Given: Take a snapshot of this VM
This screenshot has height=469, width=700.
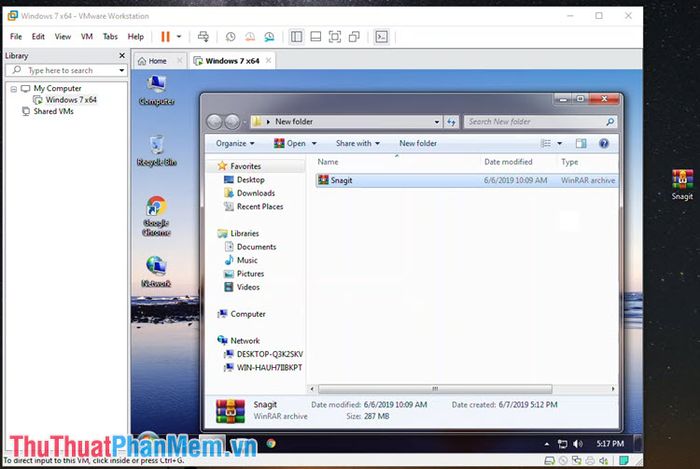Looking at the screenshot, I should coord(230,37).
